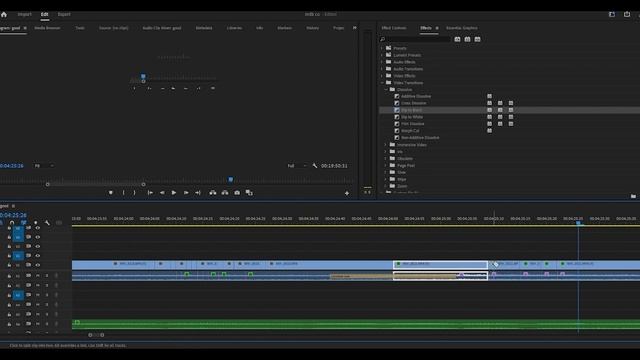This screenshot has width=640, height=360.
Task: Solo the A1 audio track
Action: (x=47, y=276)
